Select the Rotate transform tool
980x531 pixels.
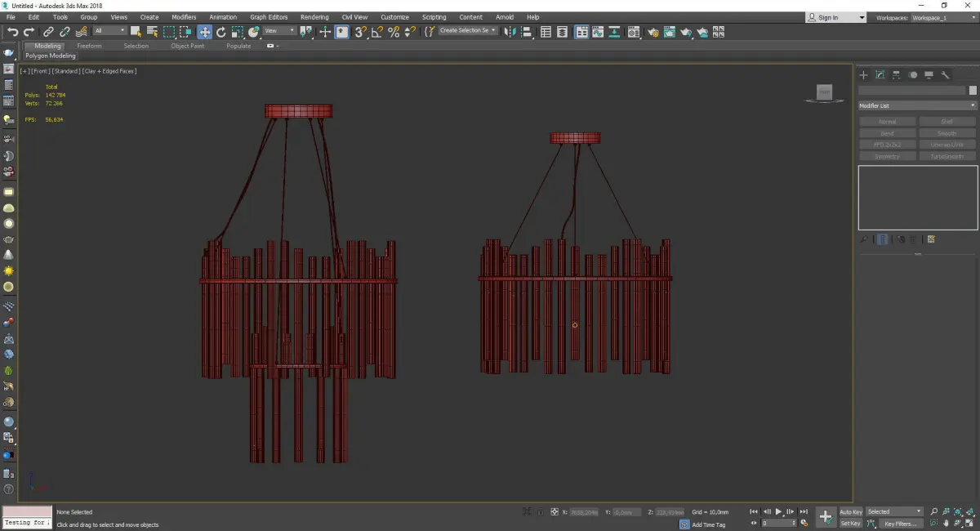220,32
